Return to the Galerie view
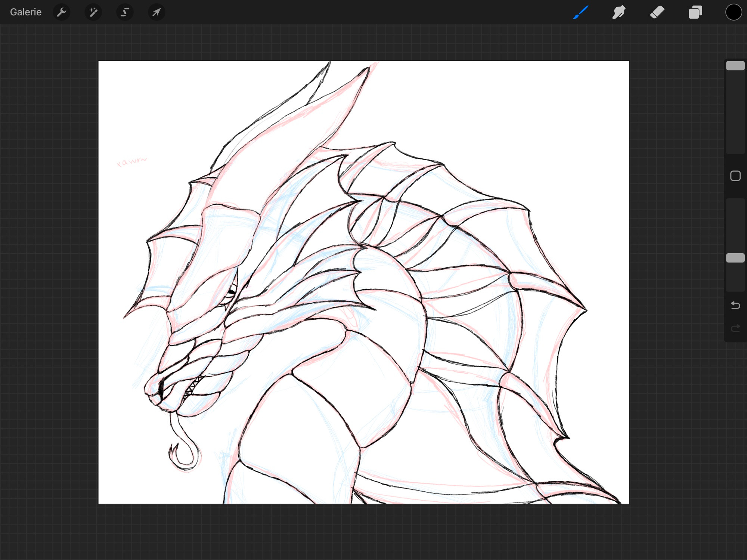 point(26,12)
